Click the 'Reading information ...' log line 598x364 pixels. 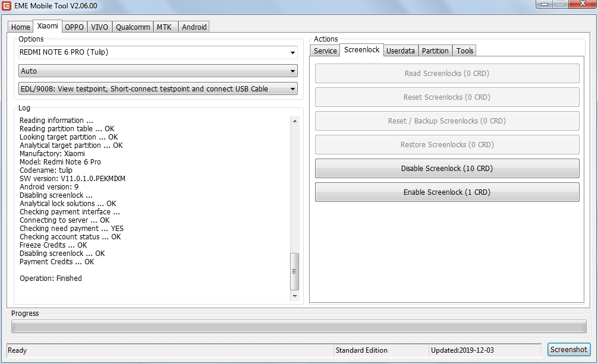tap(56, 121)
